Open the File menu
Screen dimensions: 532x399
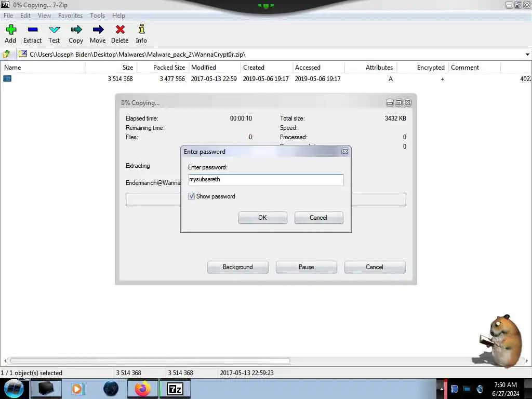click(x=8, y=16)
